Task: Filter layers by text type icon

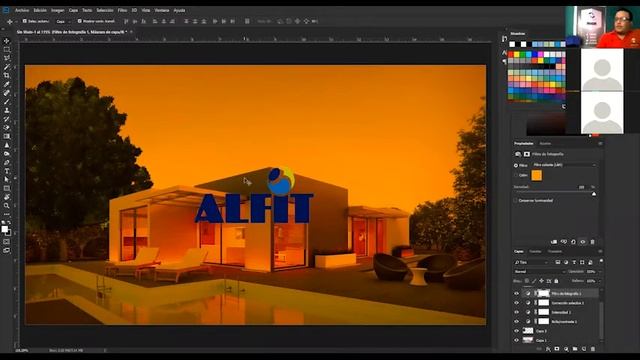Action: pyautogui.click(x=574, y=262)
